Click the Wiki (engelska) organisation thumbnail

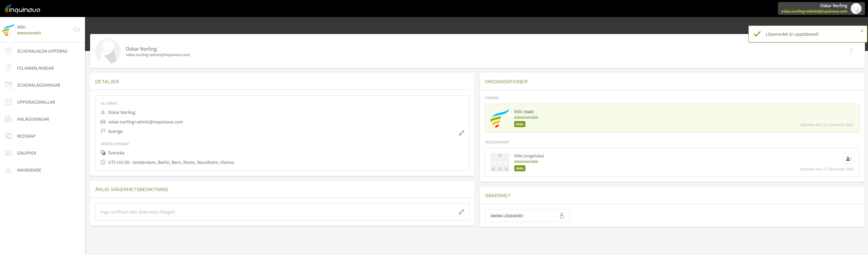[499, 162]
